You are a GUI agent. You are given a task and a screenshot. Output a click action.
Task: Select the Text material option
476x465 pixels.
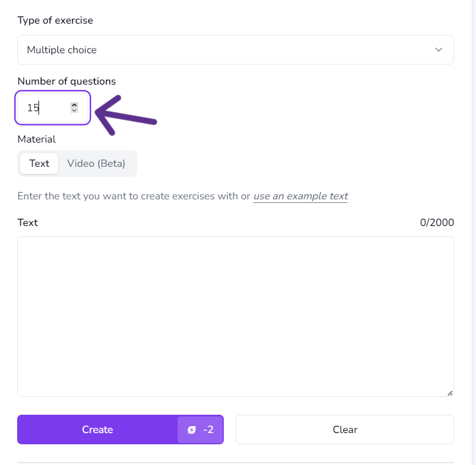38,163
